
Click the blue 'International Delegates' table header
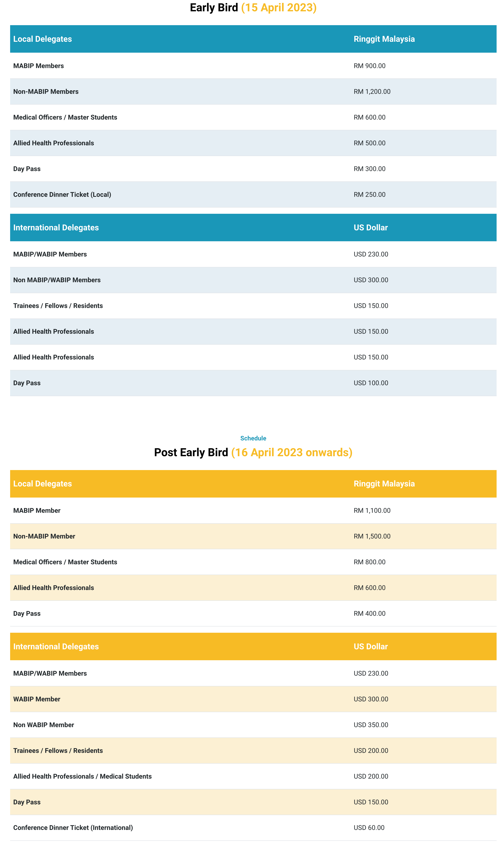56,227
